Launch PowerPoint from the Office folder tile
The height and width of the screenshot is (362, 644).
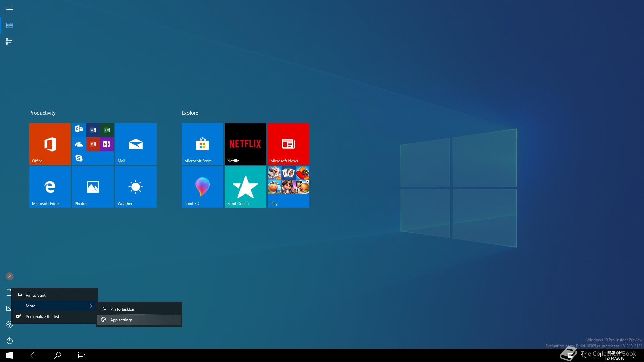[93, 144]
